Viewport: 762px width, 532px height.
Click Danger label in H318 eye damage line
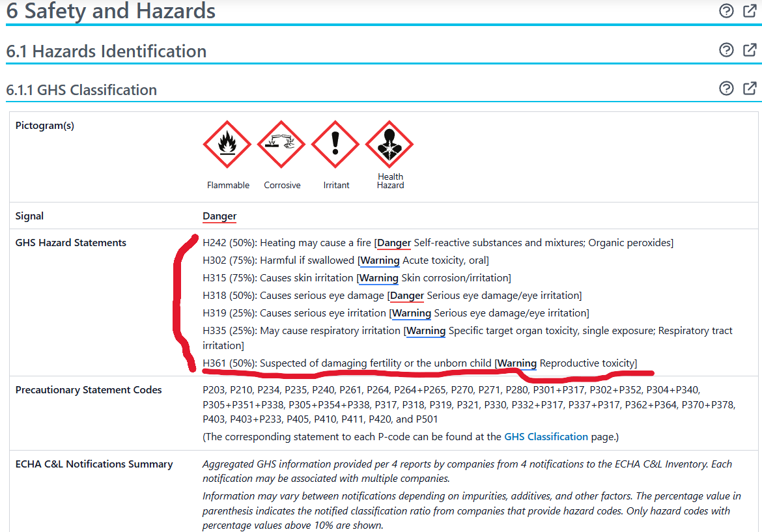coord(407,296)
